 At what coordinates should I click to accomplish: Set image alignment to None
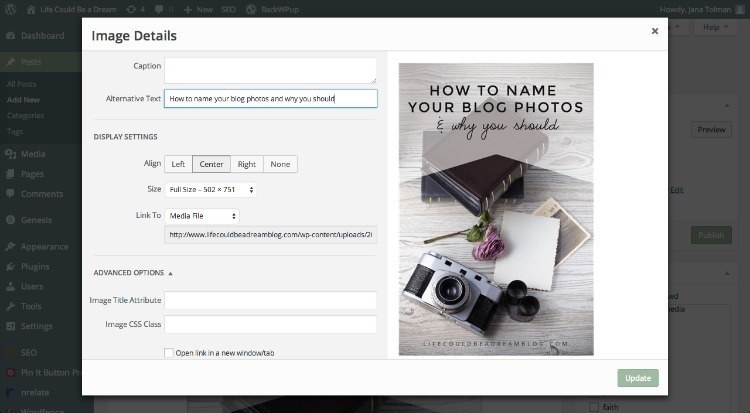[x=280, y=164]
